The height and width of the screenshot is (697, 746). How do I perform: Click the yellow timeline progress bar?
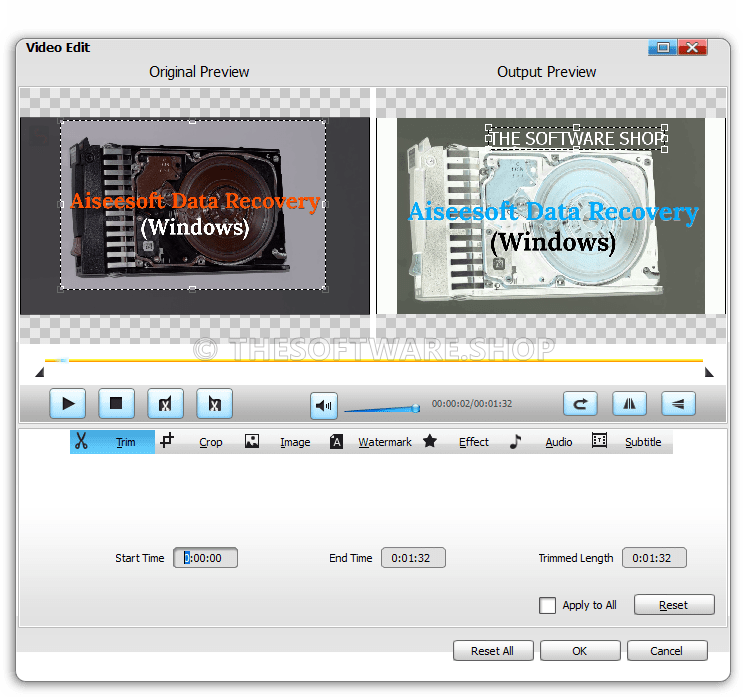374,361
